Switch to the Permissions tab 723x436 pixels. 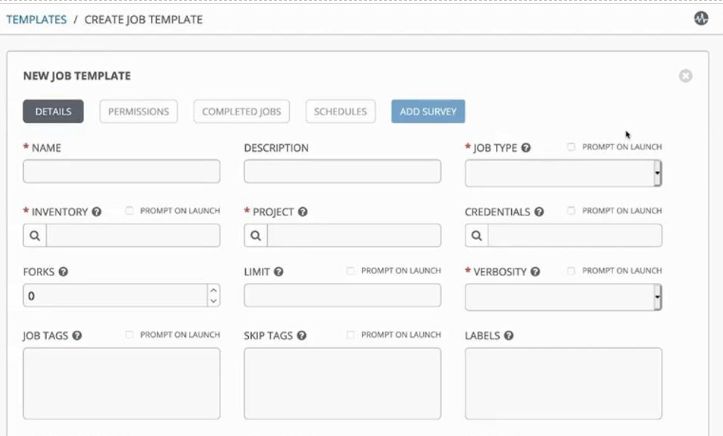pyautogui.click(x=139, y=111)
